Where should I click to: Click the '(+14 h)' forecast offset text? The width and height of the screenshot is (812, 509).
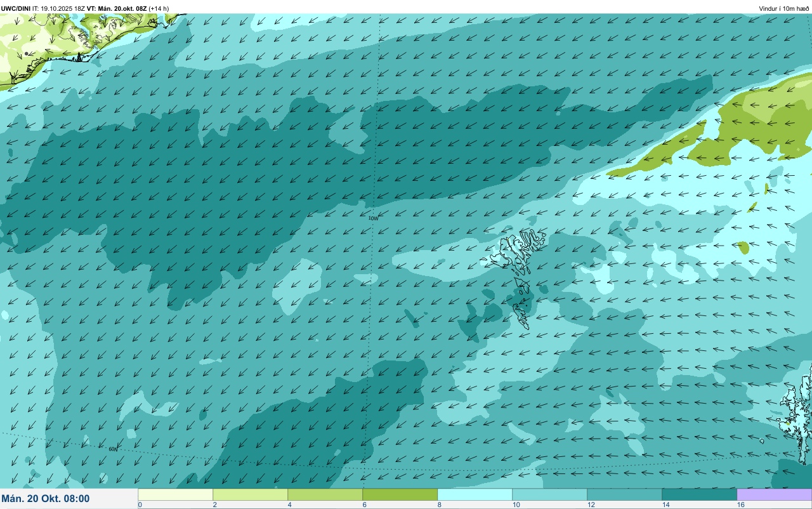pyautogui.click(x=159, y=8)
